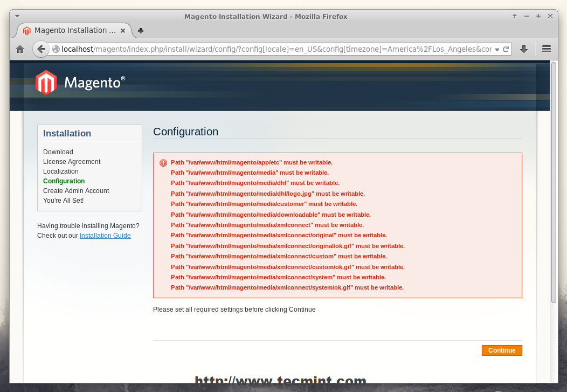Expand the URL bar history dropdown arrow

pos(496,49)
